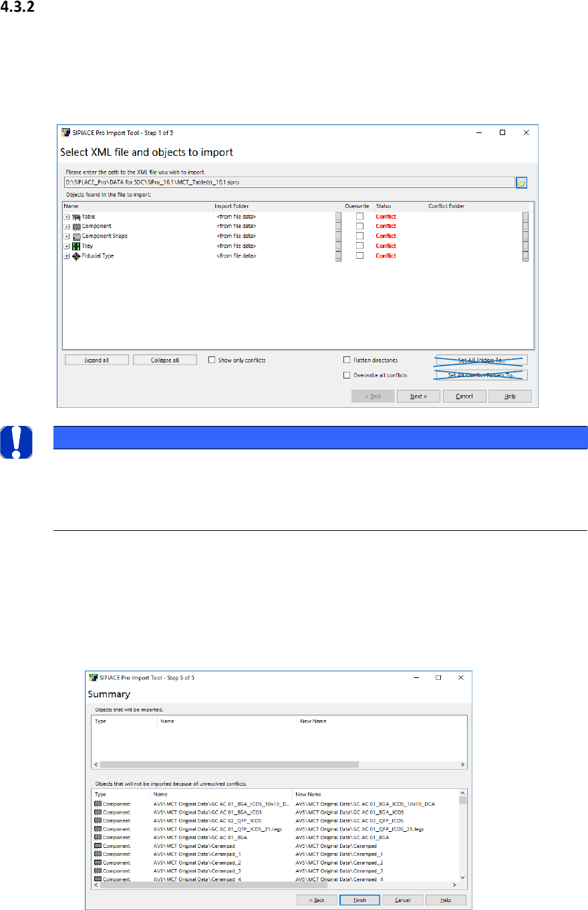Click the component icon of the Cerampad_1 row

click(98, 854)
